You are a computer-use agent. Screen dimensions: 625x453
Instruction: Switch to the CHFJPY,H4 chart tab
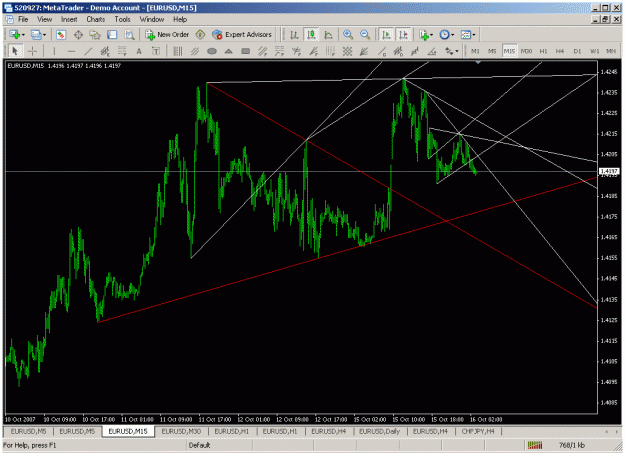click(x=478, y=431)
